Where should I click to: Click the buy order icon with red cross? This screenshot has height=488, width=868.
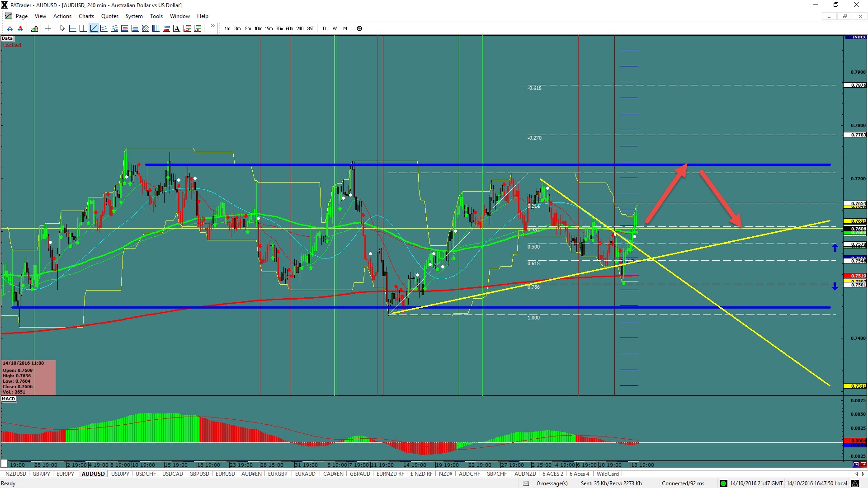[20, 28]
